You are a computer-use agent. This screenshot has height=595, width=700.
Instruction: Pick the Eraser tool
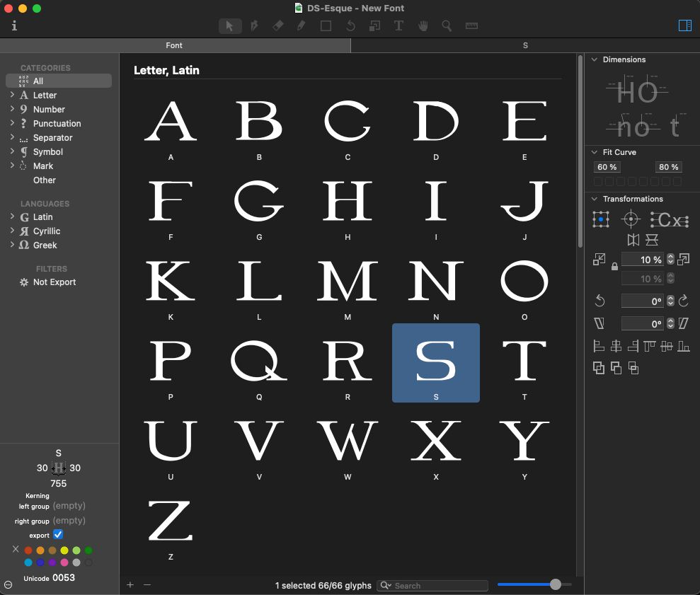click(278, 26)
